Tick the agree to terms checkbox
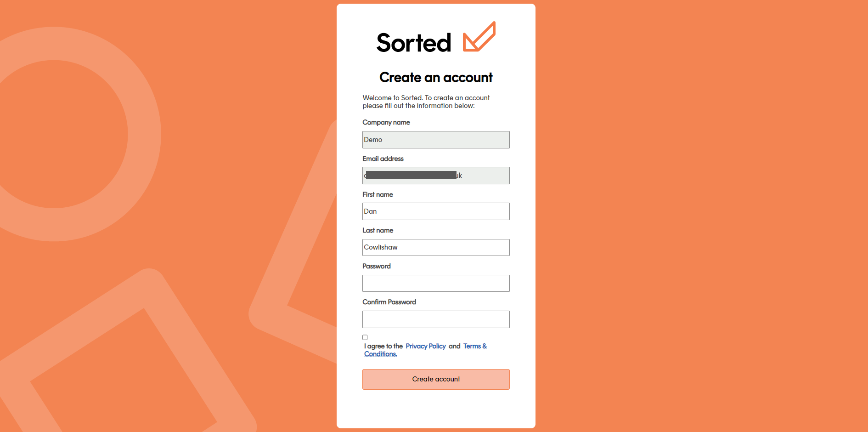 365,337
